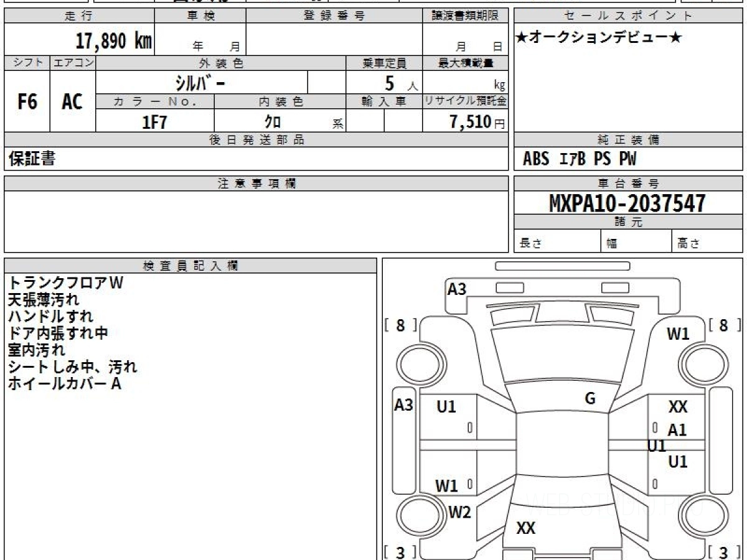Click the 登録番号 header cell
Screen dimensions: 747x560
pyautogui.click(x=334, y=16)
